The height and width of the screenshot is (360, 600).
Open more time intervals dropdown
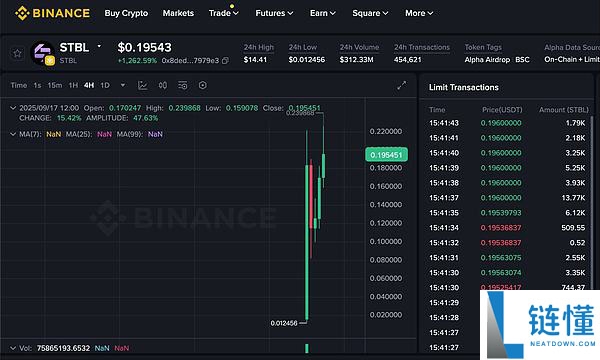[x=123, y=85]
